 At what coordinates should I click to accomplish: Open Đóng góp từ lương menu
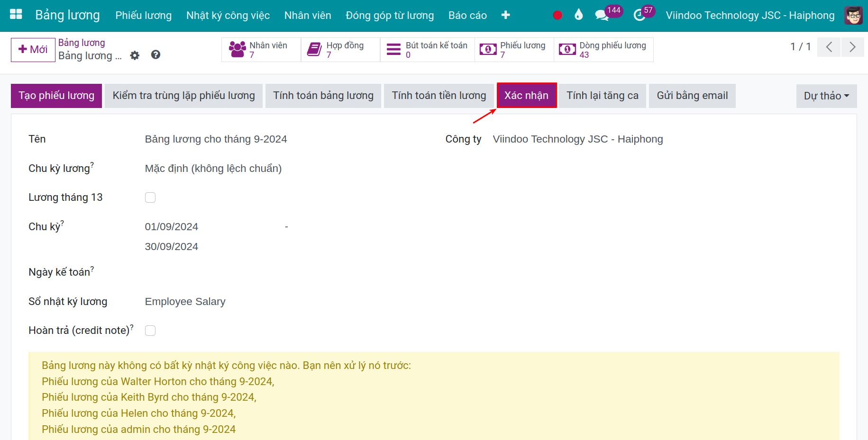(x=390, y=15)
